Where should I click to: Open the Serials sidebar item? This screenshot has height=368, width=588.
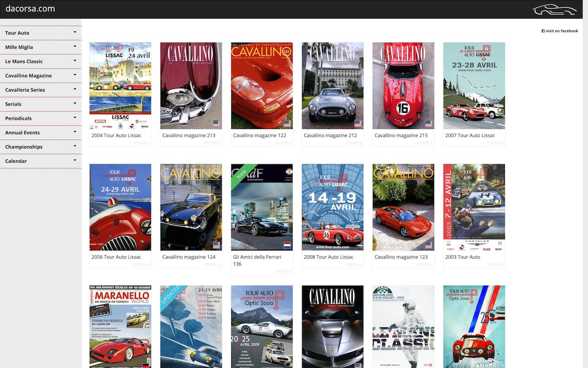click(x=41, y=104)
